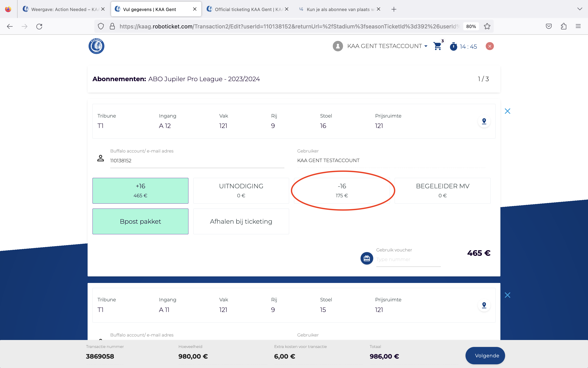Proceed with the Volgende button
The height and width of the screenshot is (368, 588).
pyautogui.click(x=485, y=355)
